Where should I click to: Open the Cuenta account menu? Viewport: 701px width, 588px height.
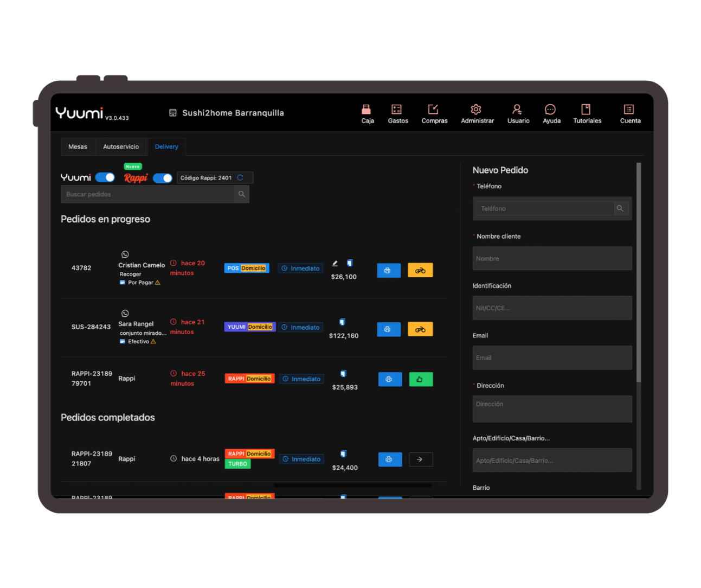[630, 113]
